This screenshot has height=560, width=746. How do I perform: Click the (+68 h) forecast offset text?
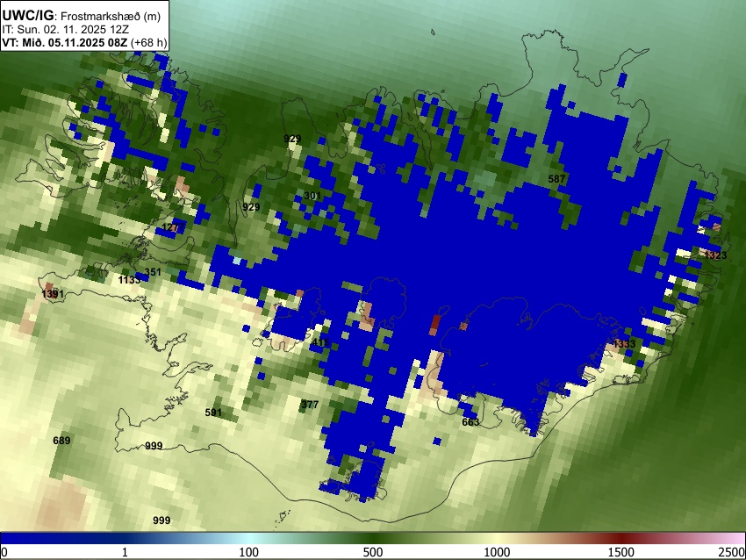point(148,43)
